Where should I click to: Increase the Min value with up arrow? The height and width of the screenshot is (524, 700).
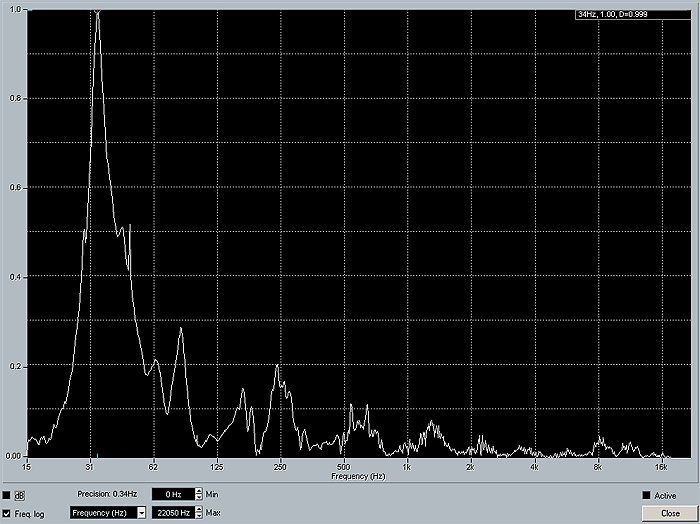point(198,491)
